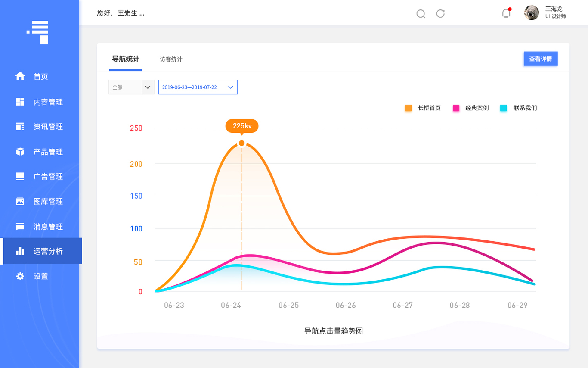Click the 长桥首页 legend label
588x368 pixels.
(x=429, y=108)
